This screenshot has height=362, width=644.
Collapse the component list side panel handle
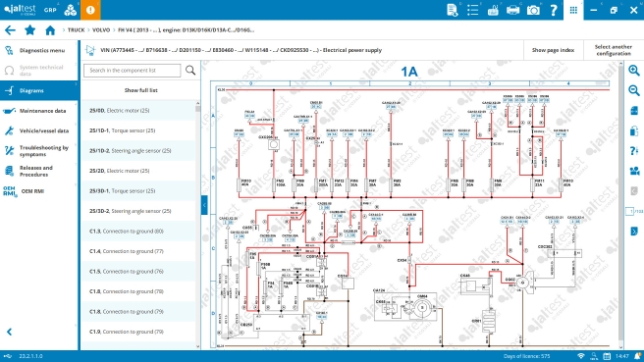click(x=204, y=205)
